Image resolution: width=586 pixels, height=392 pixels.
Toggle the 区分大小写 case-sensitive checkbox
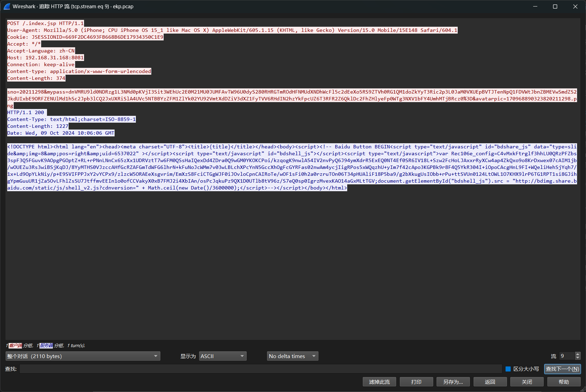click(508, 369)
